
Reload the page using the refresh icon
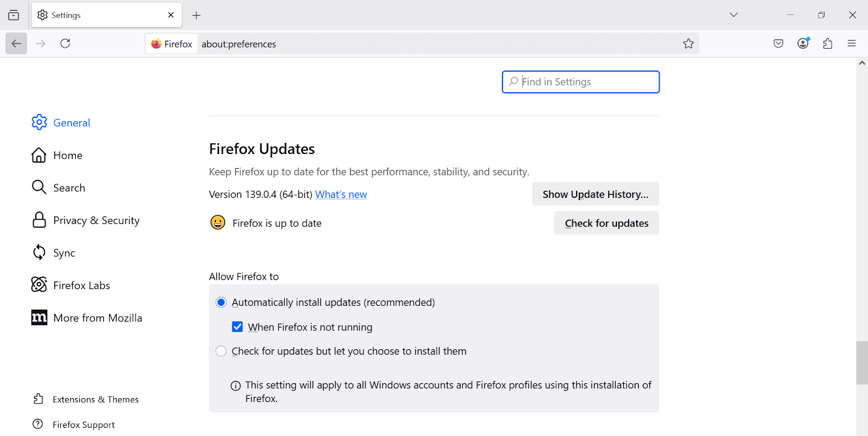pos(65,43)
